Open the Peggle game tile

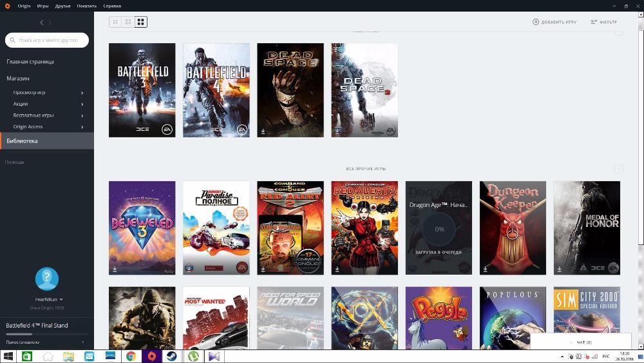pyautogui.click(x=439, y=318)
